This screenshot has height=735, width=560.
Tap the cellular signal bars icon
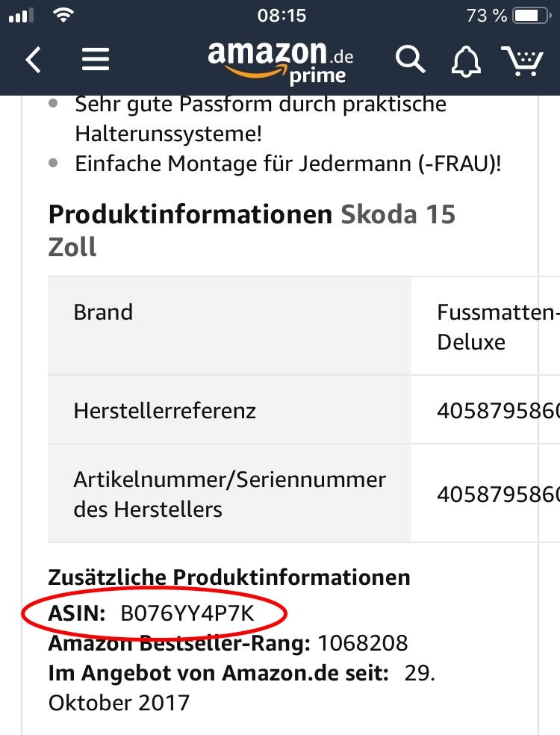22,15
